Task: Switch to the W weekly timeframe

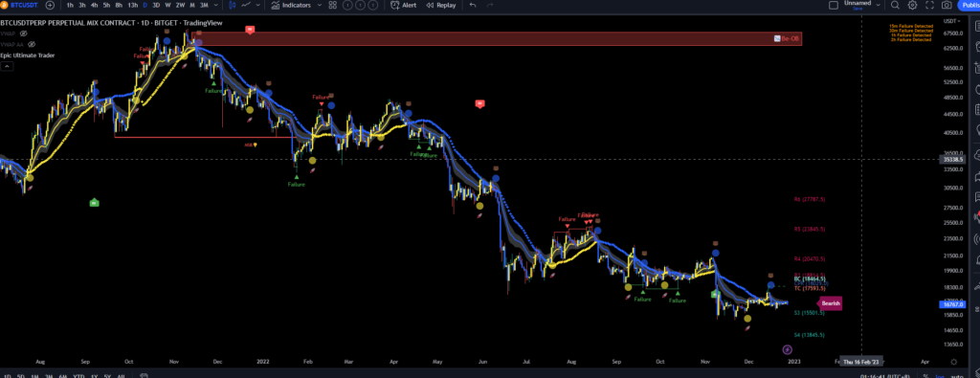Action: coord(167,5)
